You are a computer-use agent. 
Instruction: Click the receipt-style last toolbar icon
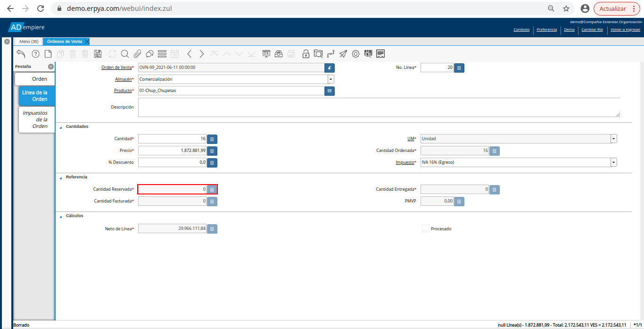380,54
